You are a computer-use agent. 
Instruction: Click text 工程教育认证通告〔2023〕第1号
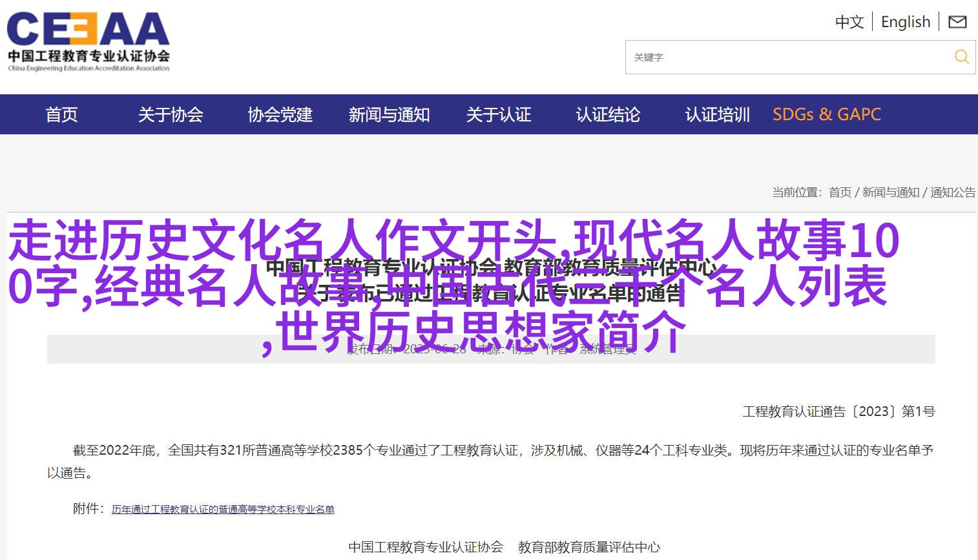point(838,411)
